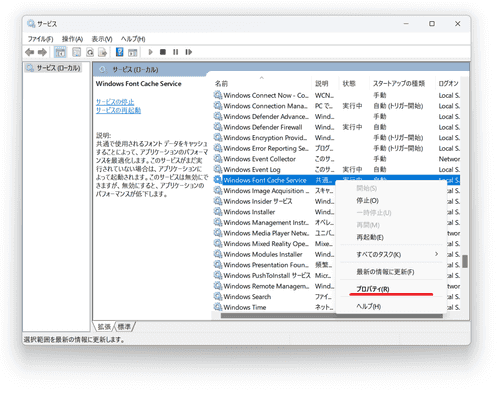The width and height of the screenshot is (500, 395).
Task: Click the サービス icon in the title bar
Action: 31,24
